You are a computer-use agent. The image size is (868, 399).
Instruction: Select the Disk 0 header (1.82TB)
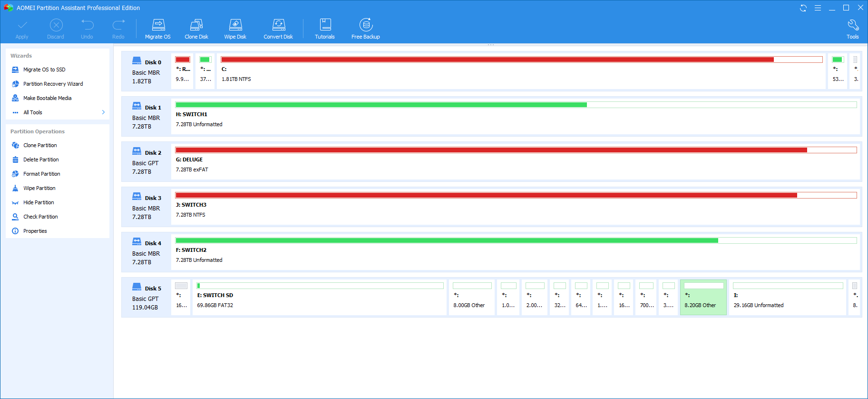pos(146,71)
